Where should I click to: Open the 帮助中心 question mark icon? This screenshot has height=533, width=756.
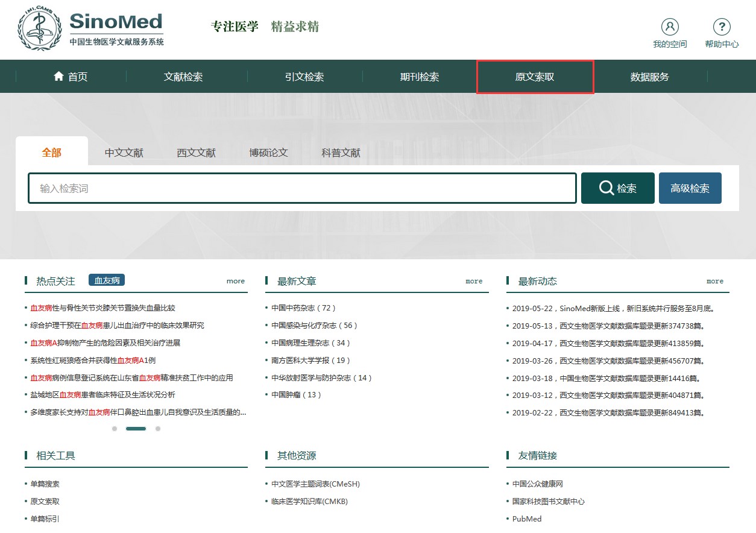click(721, 27)
